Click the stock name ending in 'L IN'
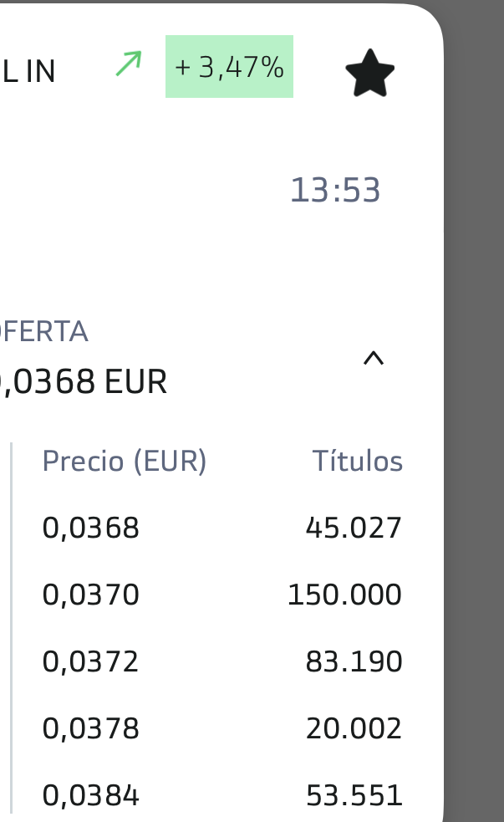 [29, 72]
